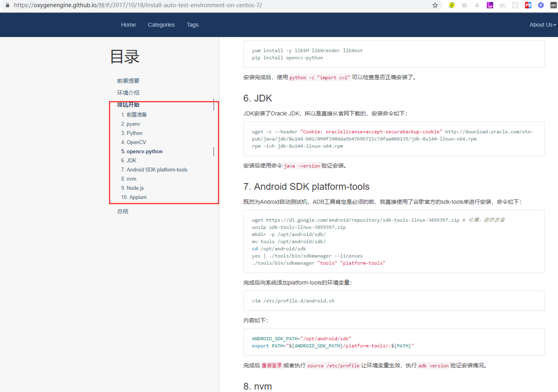Screen dimensions: 558x392
Task: Open the red and blue FE extension
Action: tap(528, 5)
